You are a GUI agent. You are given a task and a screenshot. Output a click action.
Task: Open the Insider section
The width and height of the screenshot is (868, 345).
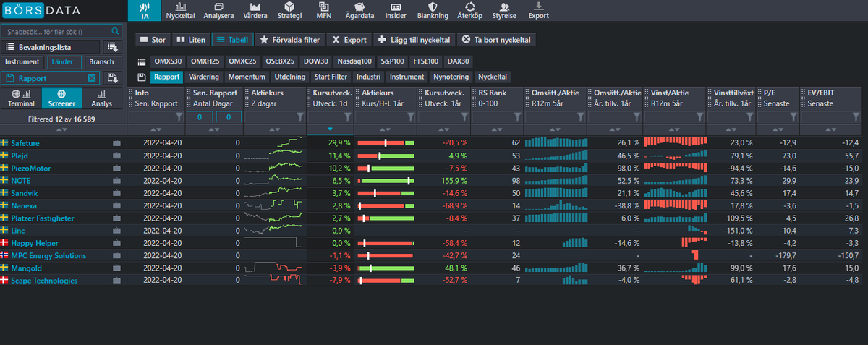(396, 10)
